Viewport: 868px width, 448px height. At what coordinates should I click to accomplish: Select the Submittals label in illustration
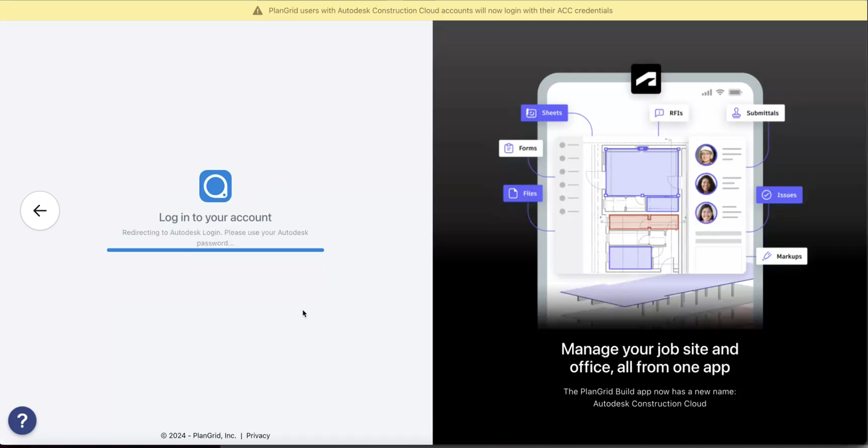pyautogui.click(x=756, y=113)
